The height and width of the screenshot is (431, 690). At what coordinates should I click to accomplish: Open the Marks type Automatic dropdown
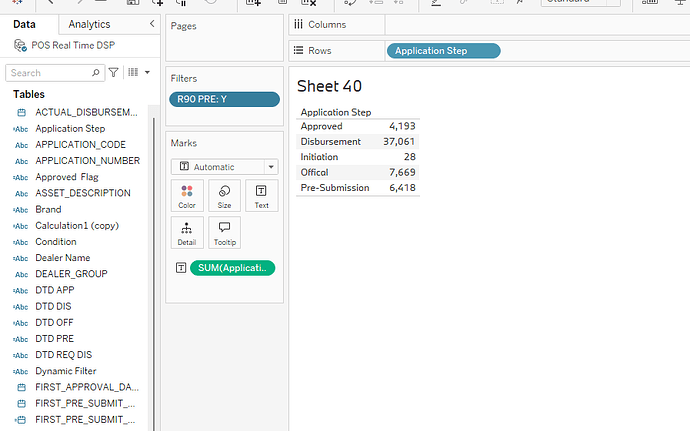tap(224, 167)
